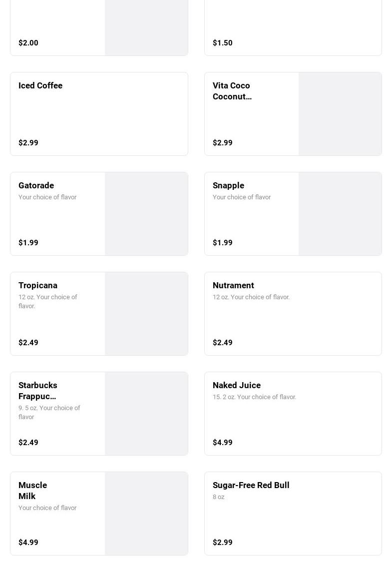Image resolution: width=392 pixels, height=562 pixels.
Task: Open the Gatorade image thumbnail
Action: pyautogui.click(x=146, y=214)
